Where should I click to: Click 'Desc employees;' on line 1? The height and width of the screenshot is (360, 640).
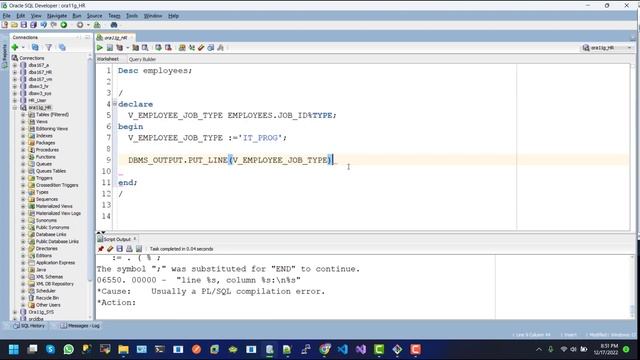(155, 71)
